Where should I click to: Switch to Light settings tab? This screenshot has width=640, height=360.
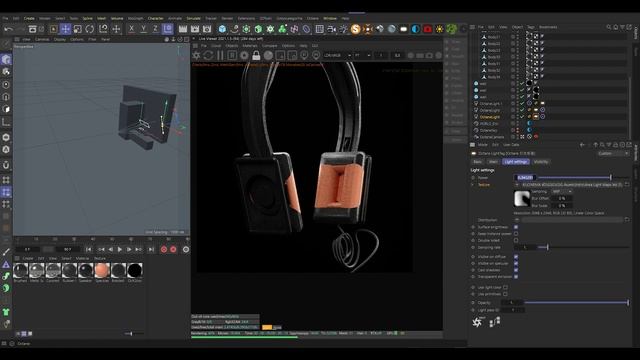516,162
